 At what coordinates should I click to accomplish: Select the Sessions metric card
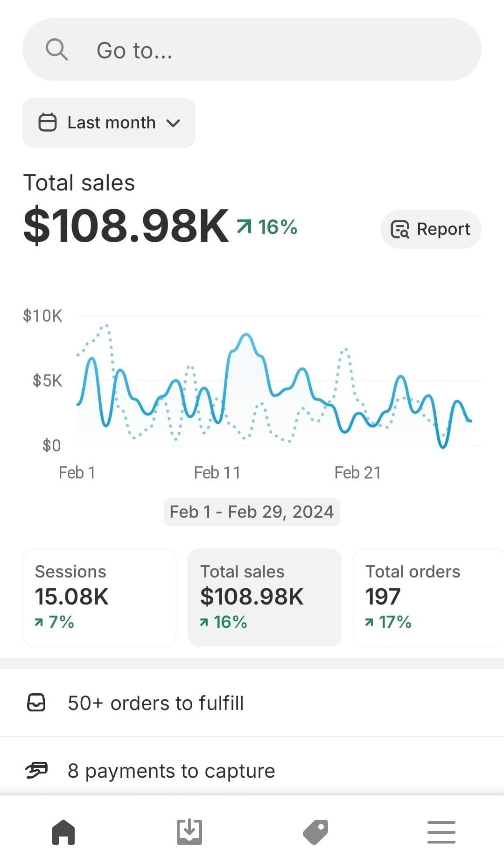[x=99, y=597]
